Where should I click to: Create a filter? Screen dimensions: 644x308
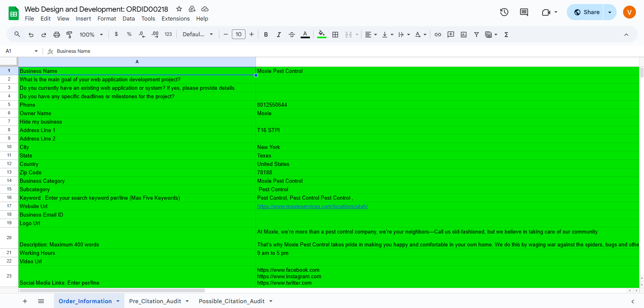click(x=477, y=35)
